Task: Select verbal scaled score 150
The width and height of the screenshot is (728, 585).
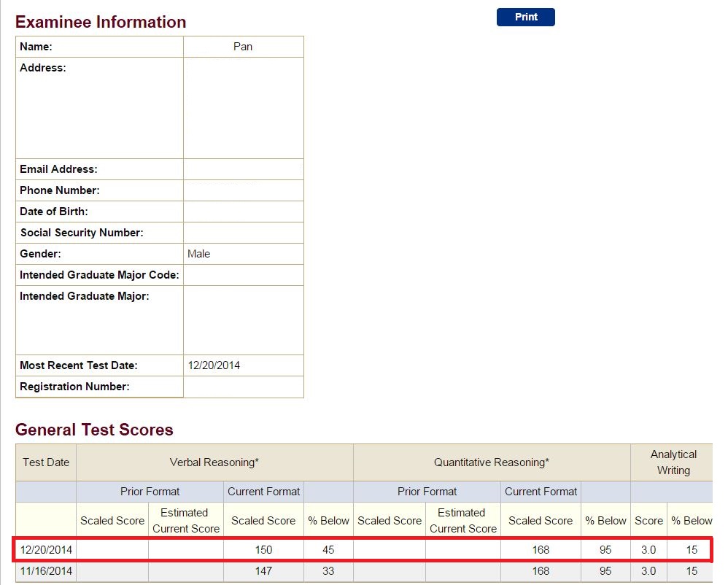Action: pyautogui.click(x=263, y=550)
